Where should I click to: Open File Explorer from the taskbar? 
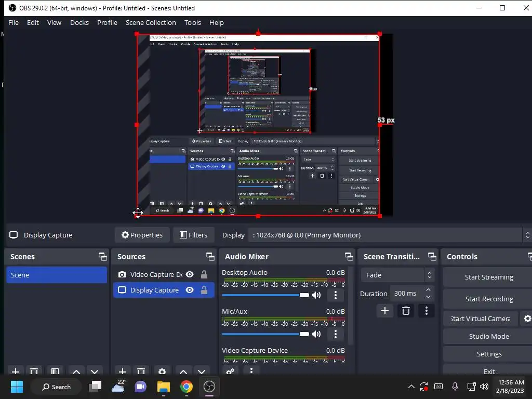(x=164, y=387)
